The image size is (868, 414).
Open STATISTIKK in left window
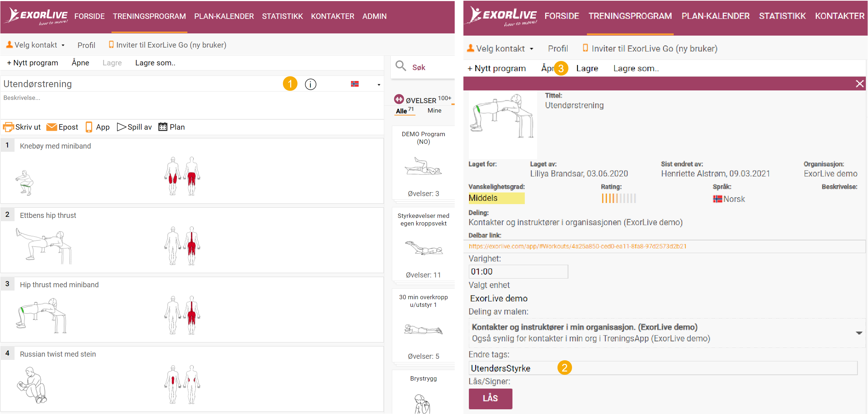(x=283, y=16)
